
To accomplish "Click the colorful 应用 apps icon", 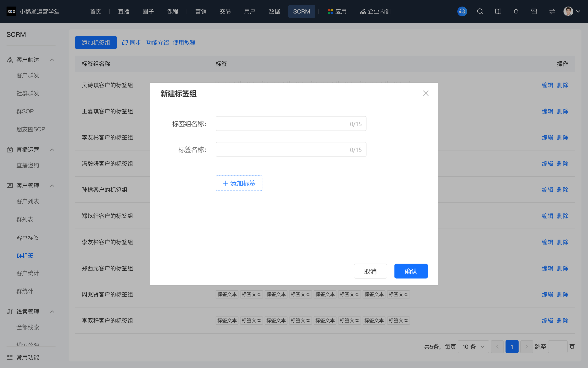I will click(330, 11).
